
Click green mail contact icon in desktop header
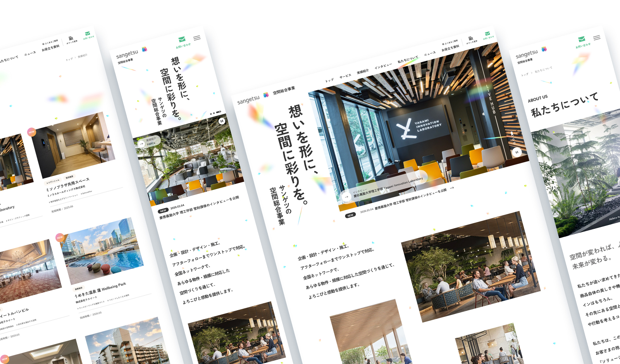pos(487,34)
